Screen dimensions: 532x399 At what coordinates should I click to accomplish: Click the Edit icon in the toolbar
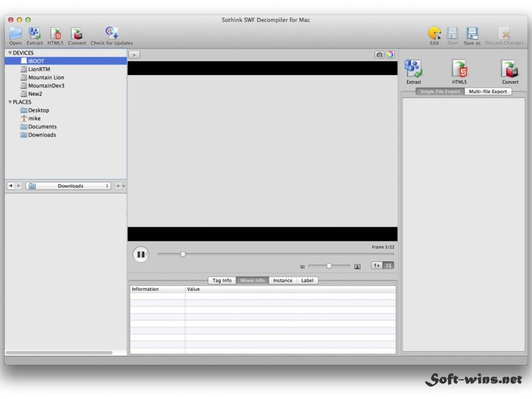click(x=434, y=36)
